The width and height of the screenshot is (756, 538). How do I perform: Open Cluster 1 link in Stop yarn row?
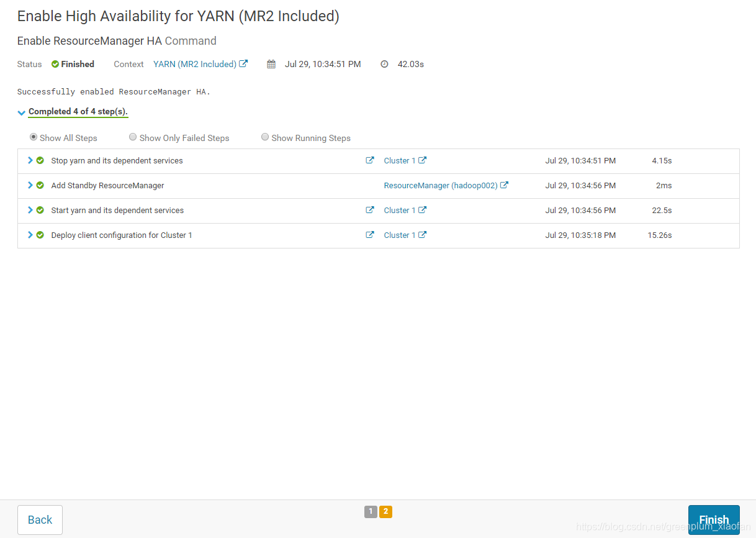[x=400, y=160]
